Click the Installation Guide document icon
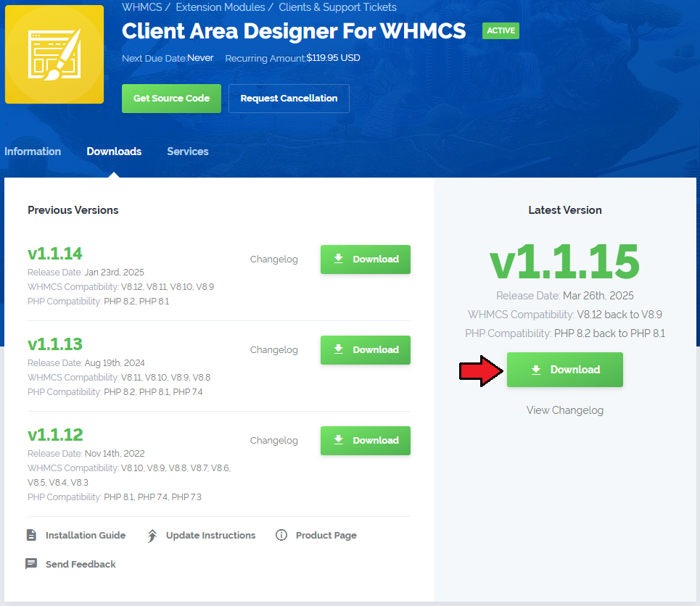Image resolution: width=700 pixels, height=606 pixels. pos(31,535)
